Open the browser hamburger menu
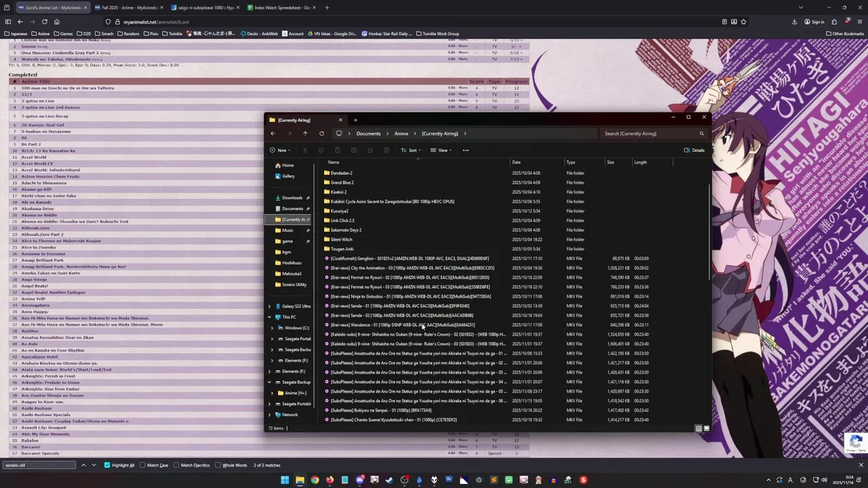Image resolution: width=868 pixels, height=488 pixels. [x=859, y=22]
